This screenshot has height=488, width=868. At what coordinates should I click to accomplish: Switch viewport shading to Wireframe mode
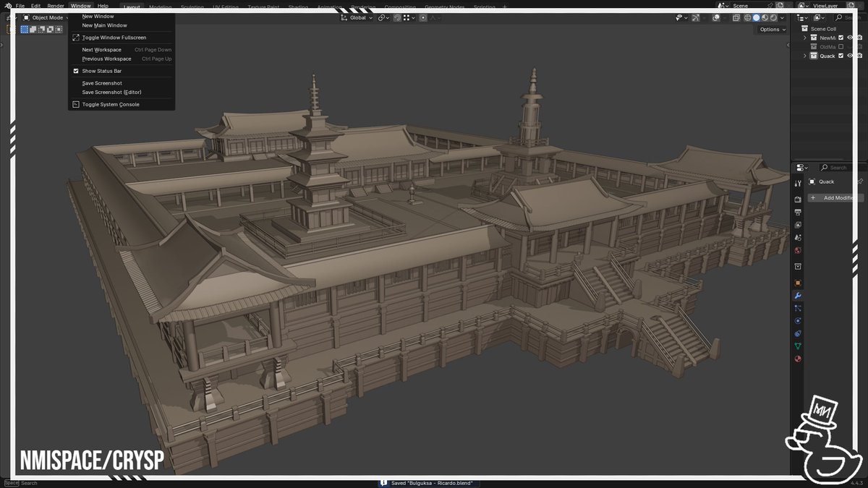click(x=747, y=18)
